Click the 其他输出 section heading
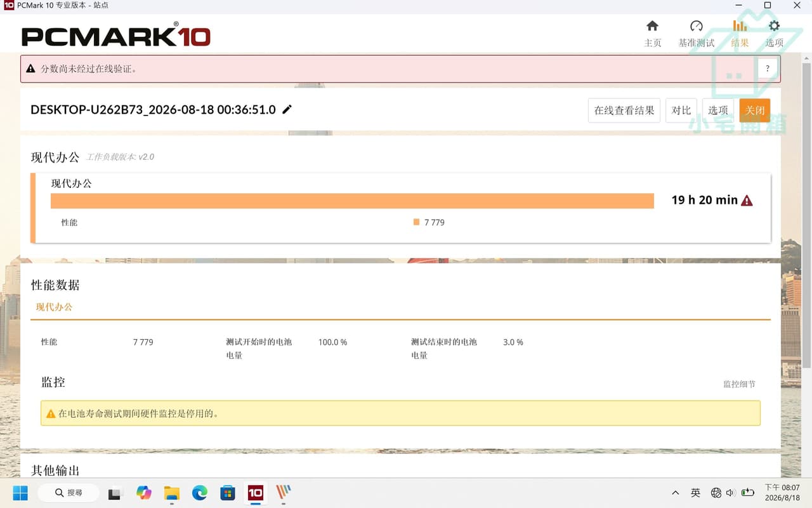 (56, 471)
